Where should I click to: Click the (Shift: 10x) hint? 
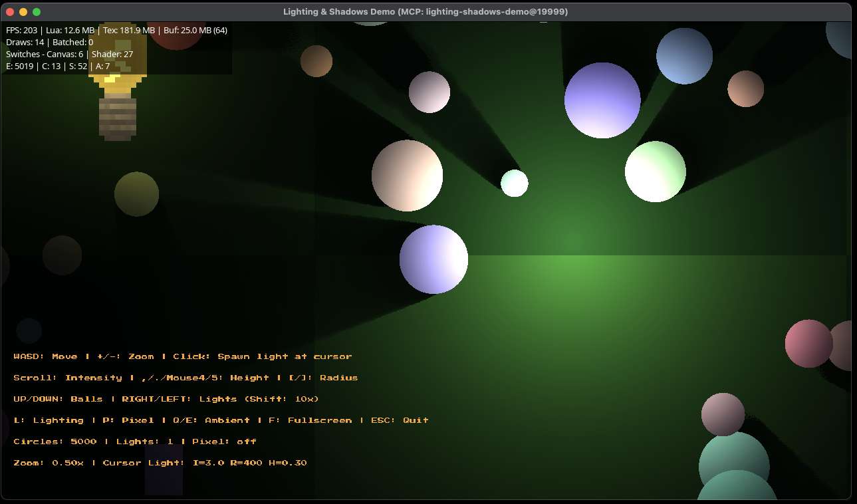pos(281,399)
